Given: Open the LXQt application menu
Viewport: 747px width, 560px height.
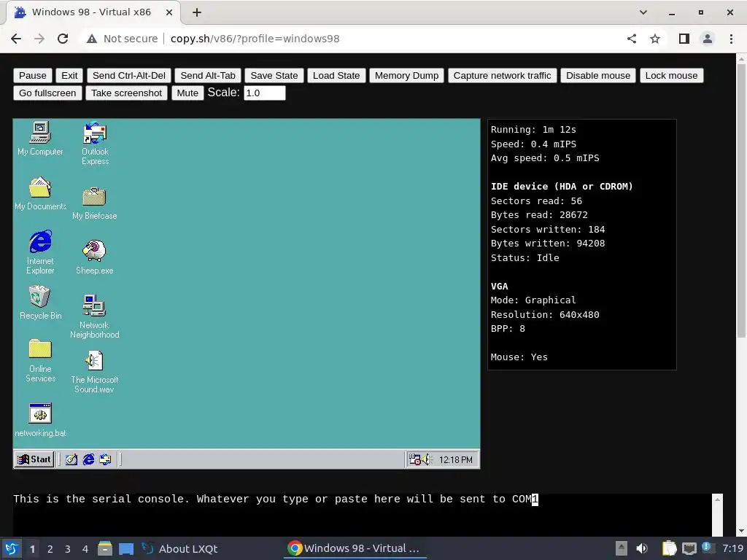Looking at the screenshot, I should coord(12,548).
